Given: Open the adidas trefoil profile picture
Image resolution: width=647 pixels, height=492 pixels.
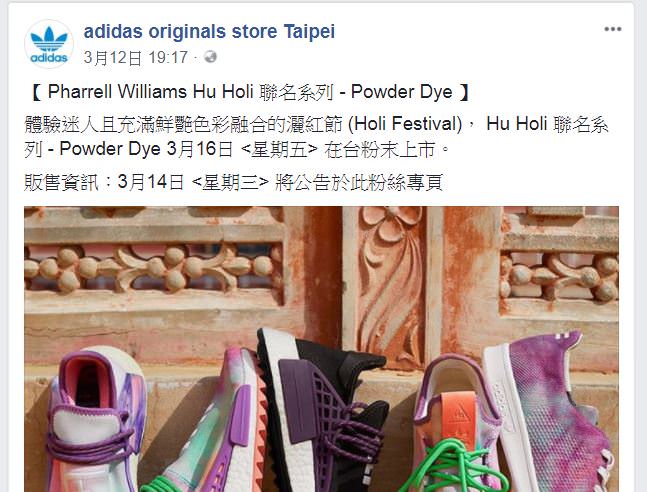Looking at the screenshot, I should pyautogui.click(x=49, y=44).
